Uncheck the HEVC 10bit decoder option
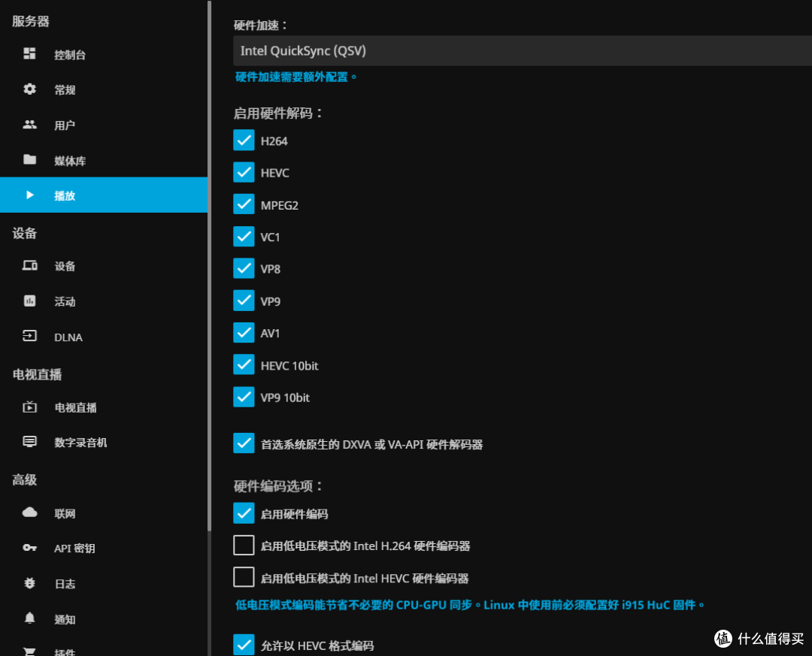 coord(244,365)
